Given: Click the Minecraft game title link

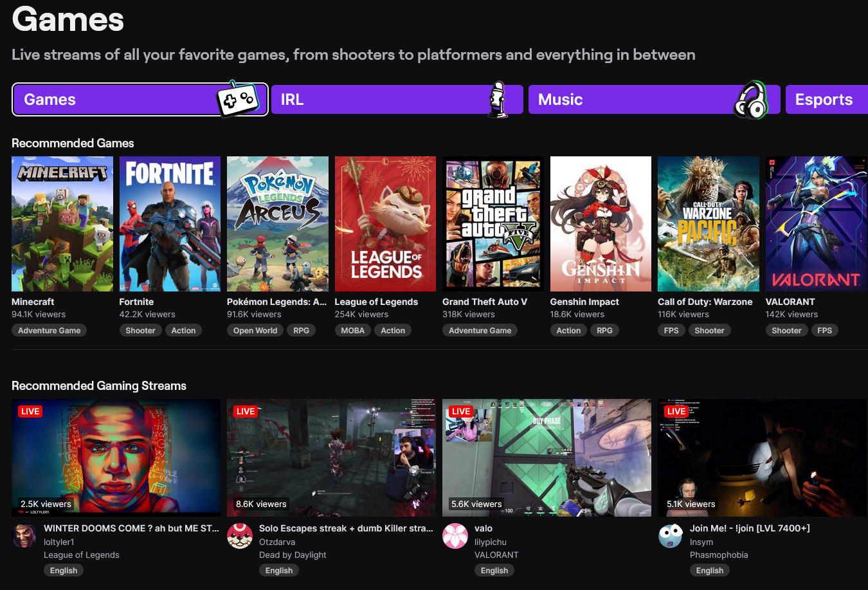Looking at the screenshot, I should coord(33,302).
